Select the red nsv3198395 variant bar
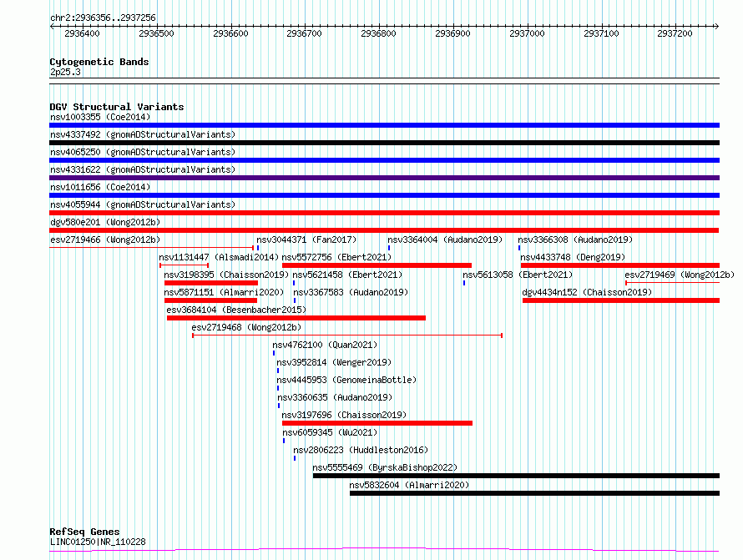 point(211,283)
